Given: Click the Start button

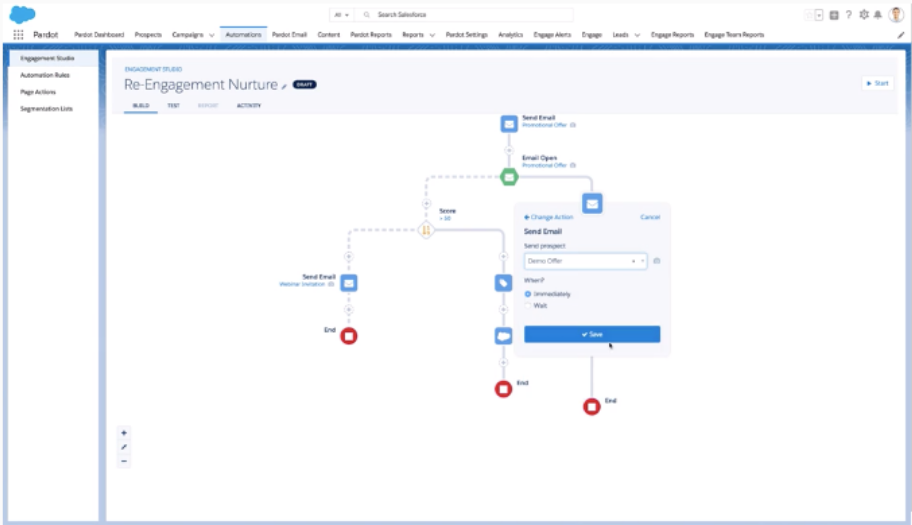Looking at the screenshot, I should 878,83.
